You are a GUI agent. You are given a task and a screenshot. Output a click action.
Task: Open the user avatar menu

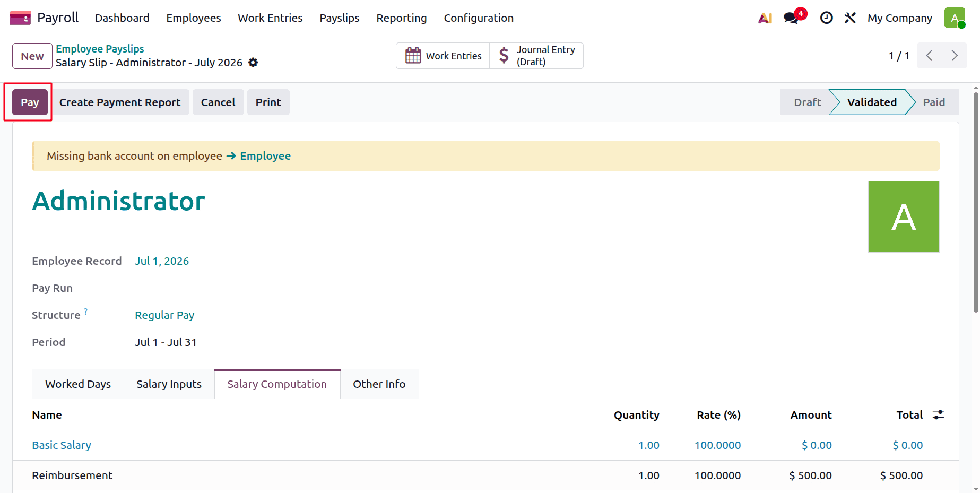click(x=955, y=18)
